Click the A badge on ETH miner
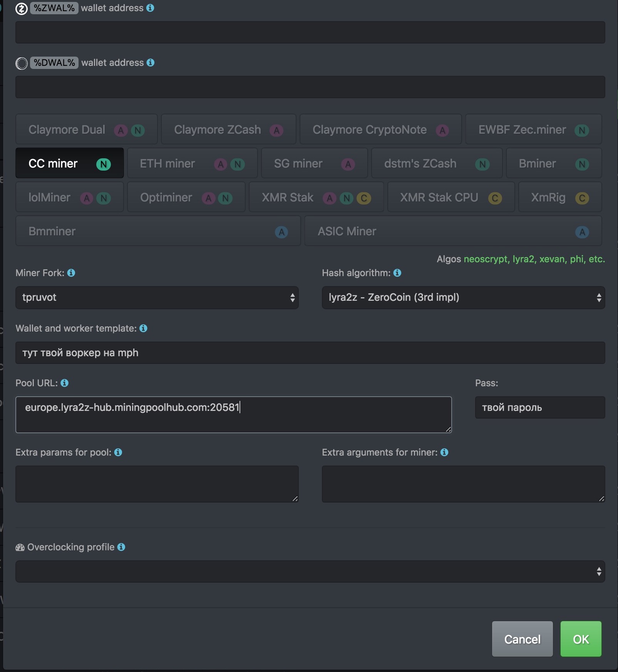This screenshot has height=672, width=618. [221, 164]
